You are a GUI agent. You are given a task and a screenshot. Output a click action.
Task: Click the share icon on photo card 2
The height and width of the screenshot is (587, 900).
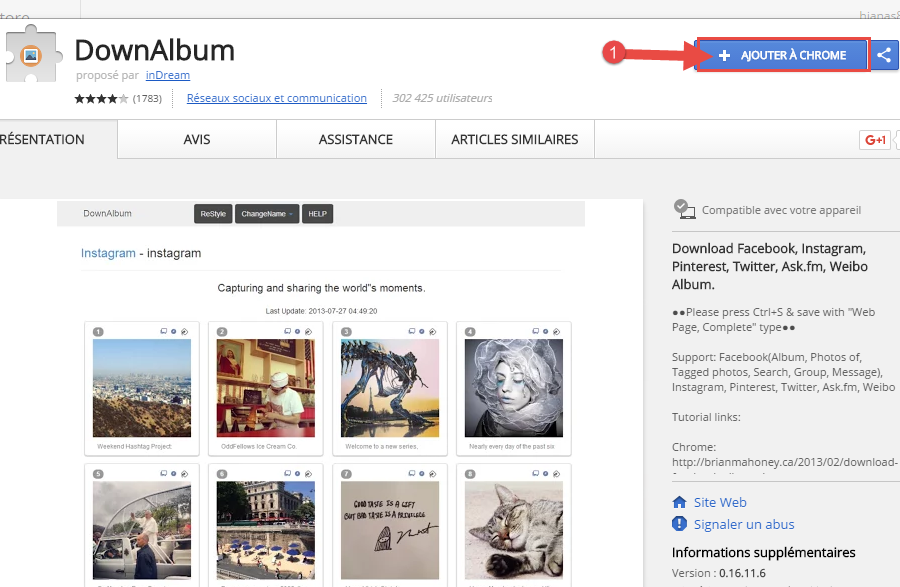[308, 332]
